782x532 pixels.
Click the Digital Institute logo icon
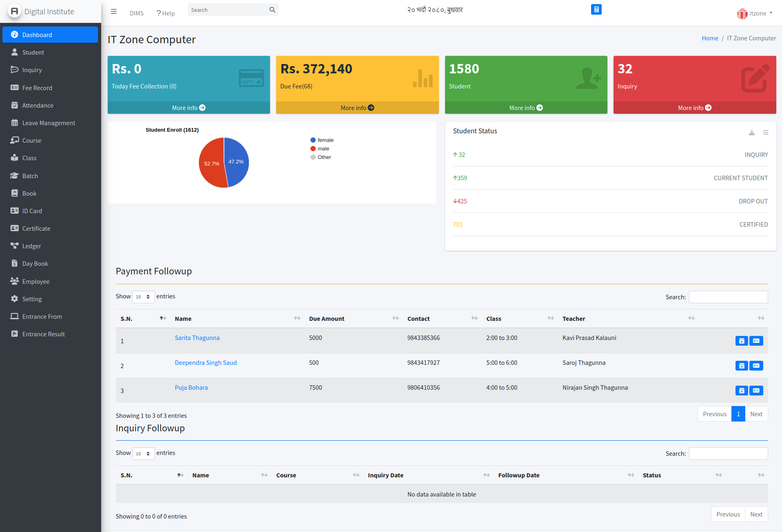pos(14,11)
